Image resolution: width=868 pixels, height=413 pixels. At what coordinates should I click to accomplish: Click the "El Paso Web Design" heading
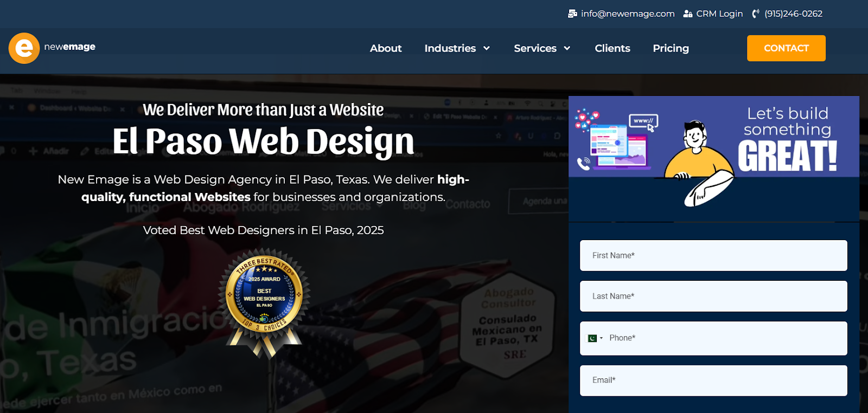263,141
